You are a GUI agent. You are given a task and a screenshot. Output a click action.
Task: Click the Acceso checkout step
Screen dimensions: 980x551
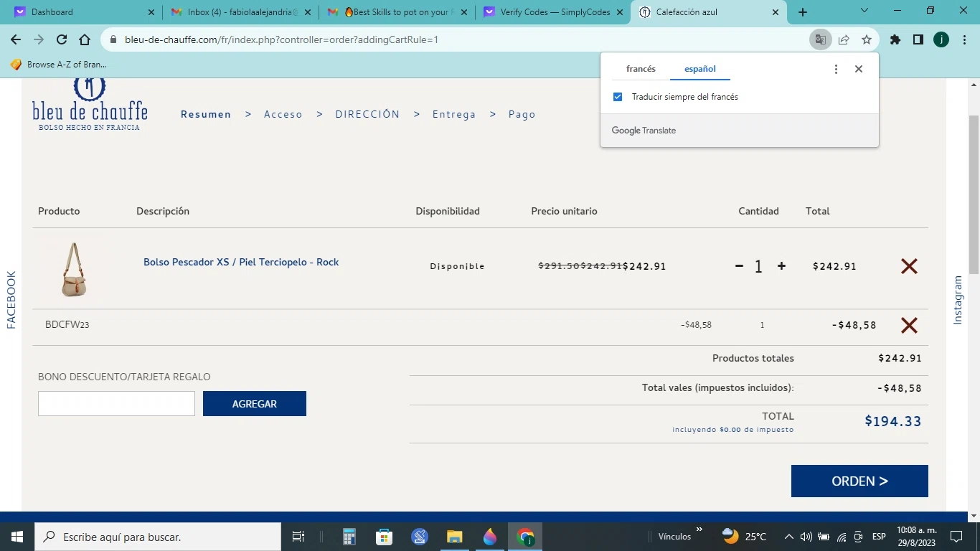pos(283,114)
